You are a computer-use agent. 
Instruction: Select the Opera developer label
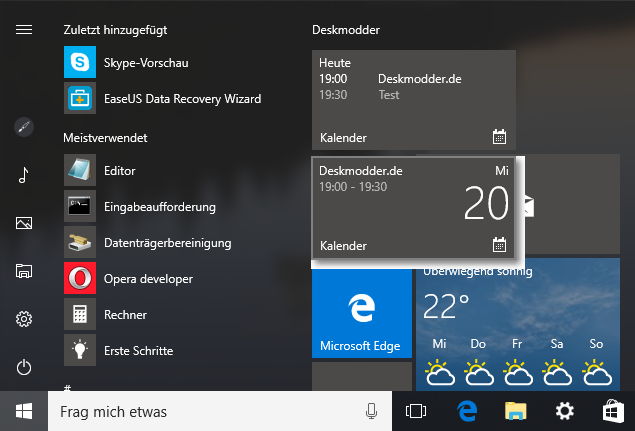point(148,279)
